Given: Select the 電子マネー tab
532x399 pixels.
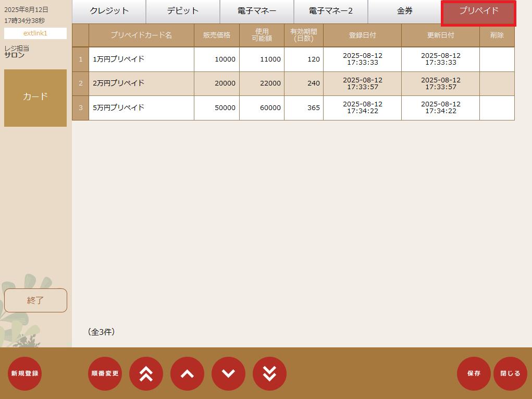Looking at the screenshot, I should coord(257,11).
